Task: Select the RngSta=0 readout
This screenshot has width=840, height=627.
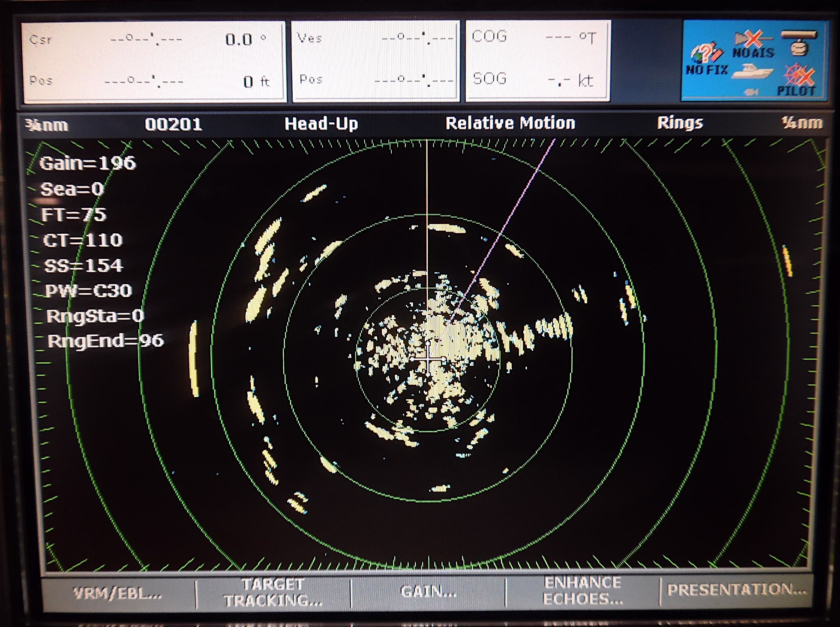Action: click(95, 316)
